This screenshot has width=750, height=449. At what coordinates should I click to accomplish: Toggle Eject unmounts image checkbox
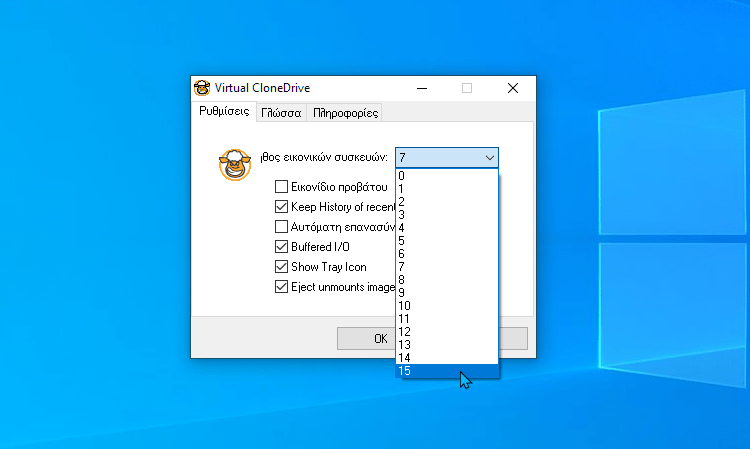point(281,286)
